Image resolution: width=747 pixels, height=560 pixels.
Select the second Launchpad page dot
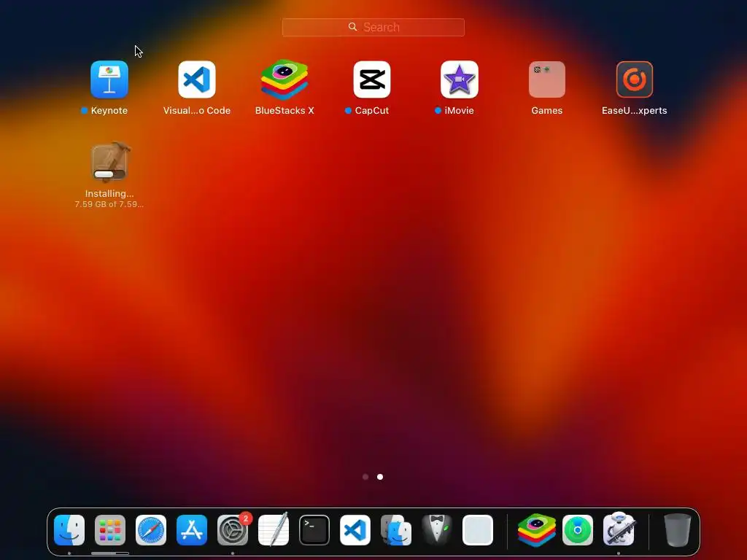380,477
